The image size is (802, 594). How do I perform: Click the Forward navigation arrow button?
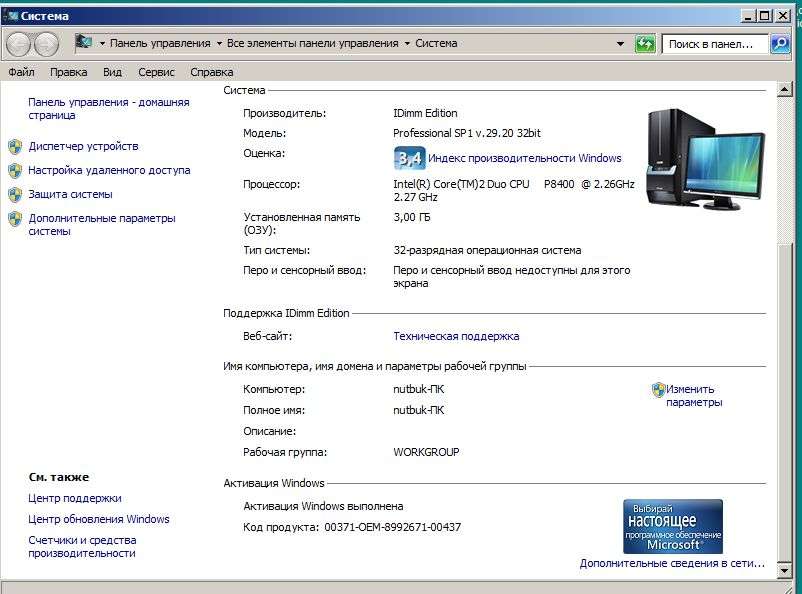pos(46,44)
